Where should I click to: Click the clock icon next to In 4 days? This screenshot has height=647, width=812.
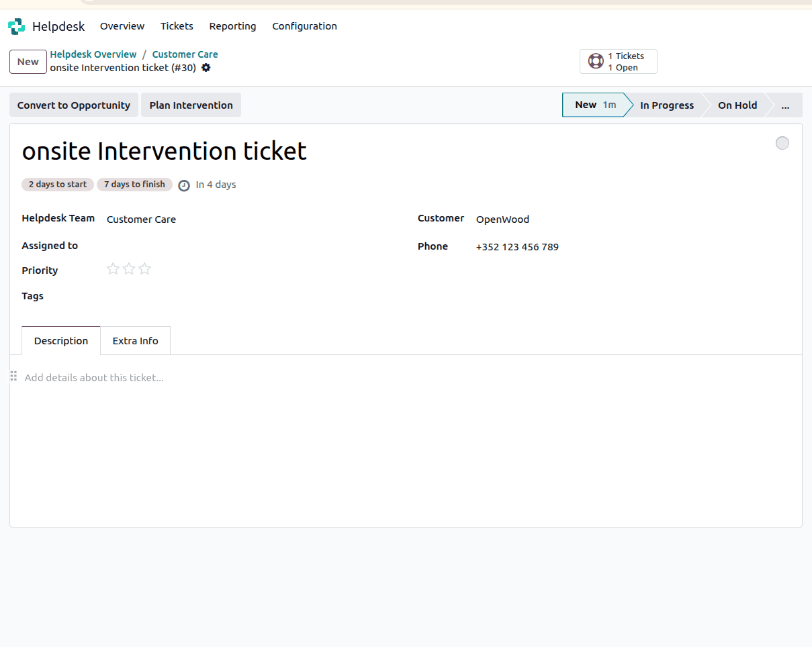pyautogui.click(x=184, y=185)
